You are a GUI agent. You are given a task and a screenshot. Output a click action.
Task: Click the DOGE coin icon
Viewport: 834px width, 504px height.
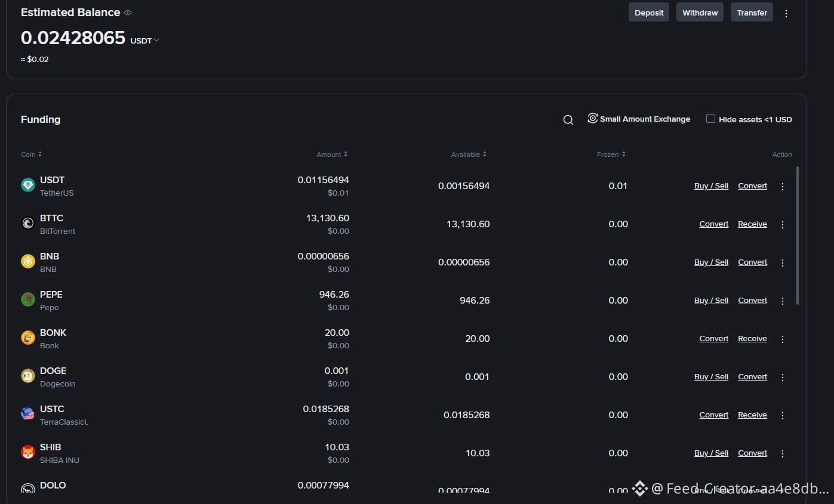pos(28,376)
